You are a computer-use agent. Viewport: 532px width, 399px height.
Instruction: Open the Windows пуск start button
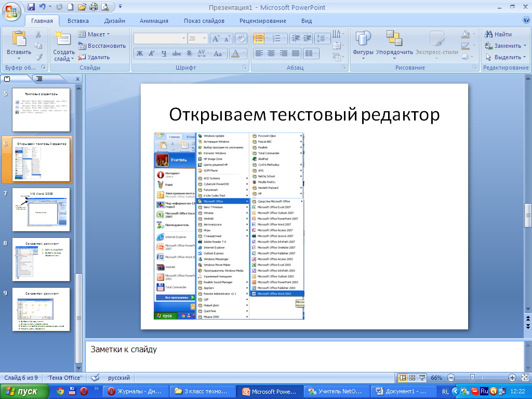pos(24,391)
